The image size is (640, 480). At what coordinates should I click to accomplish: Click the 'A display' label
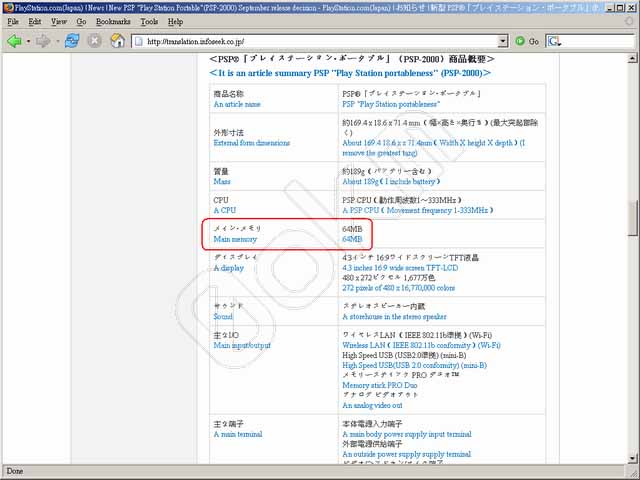tap(229, 268)
